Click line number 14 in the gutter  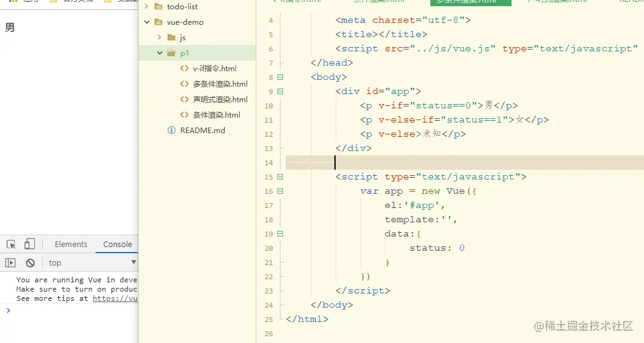(x=269, y=163)
